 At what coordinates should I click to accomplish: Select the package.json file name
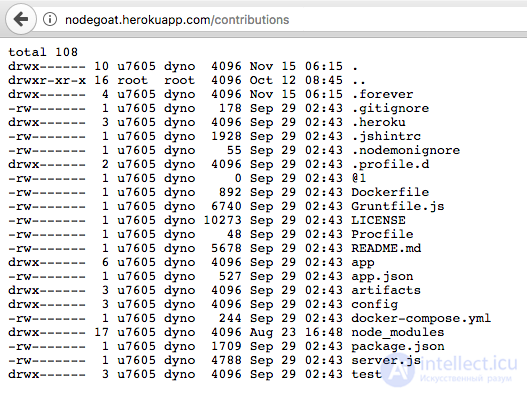click(398, 347)
